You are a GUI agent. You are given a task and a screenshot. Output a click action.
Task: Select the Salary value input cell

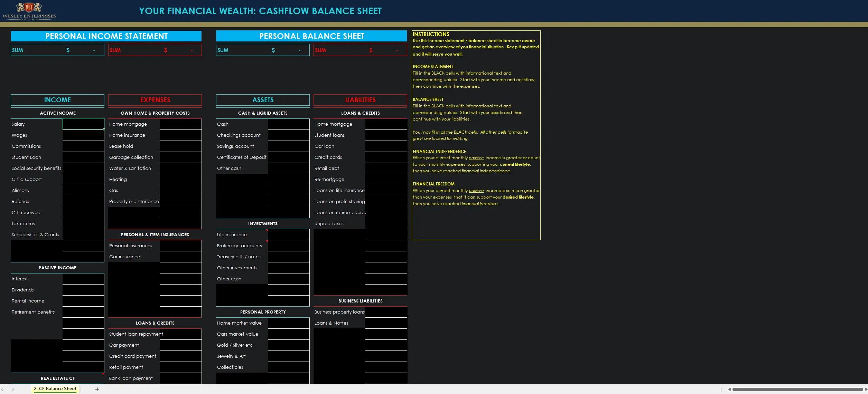tap(83, 124)
